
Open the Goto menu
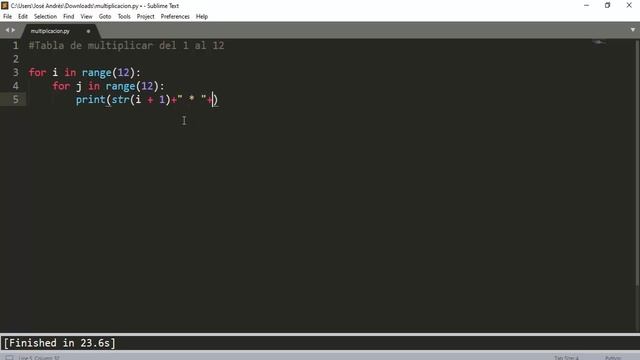105,16
